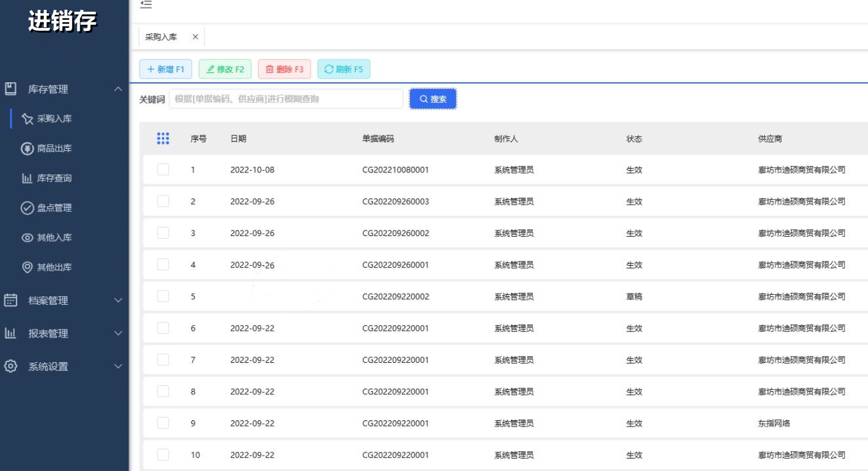868x471 pixels.
Task: Click the grid column settings icon
Action: pyautogui.click(x=163, y=138)
